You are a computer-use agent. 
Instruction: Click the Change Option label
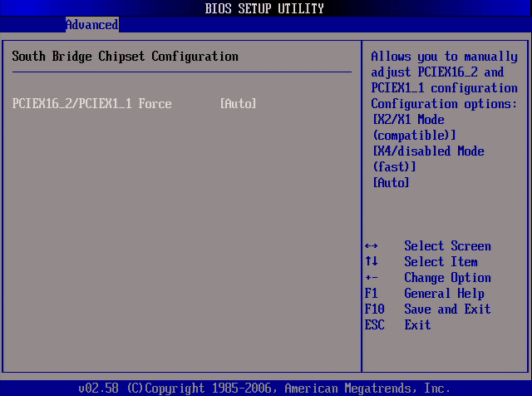point(447,278)
